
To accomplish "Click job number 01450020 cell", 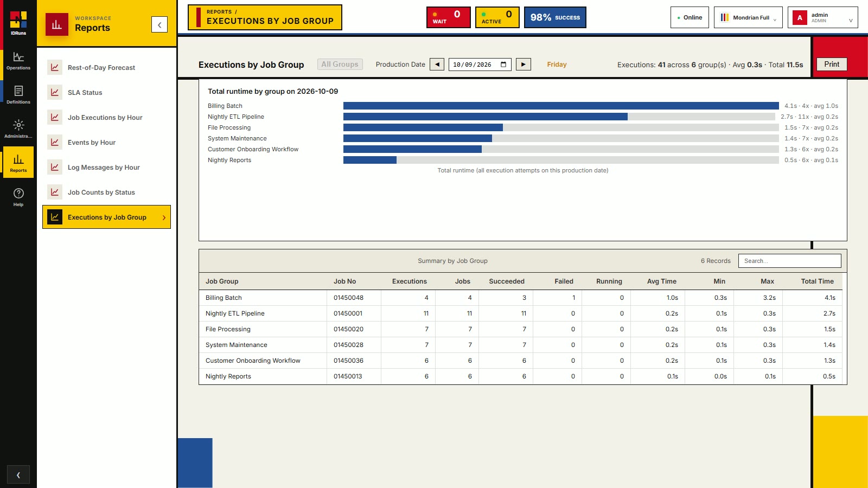I will click(x=354, y=329).
